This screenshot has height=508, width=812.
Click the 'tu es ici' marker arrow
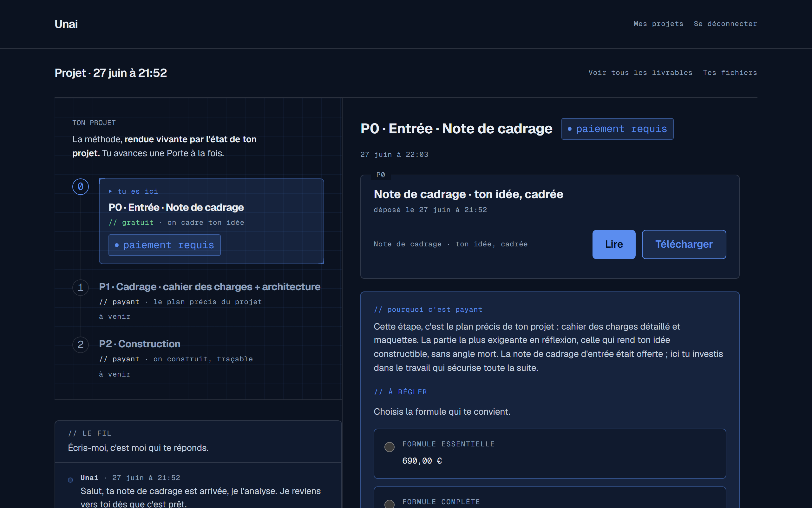[110, 191]
